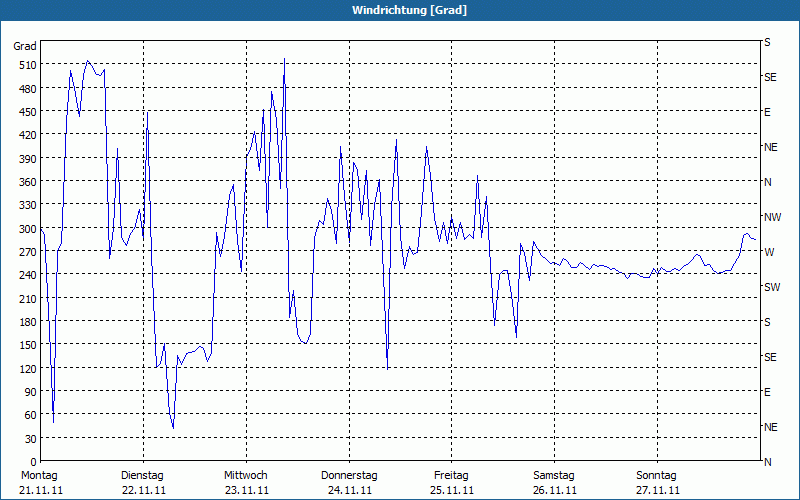Select the 360 y-axis value
800x500 pixels.
click(28, 182)
